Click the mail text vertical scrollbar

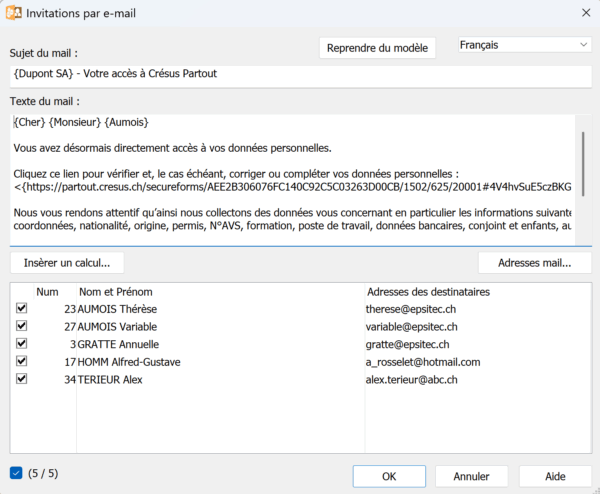coord(582,160)
